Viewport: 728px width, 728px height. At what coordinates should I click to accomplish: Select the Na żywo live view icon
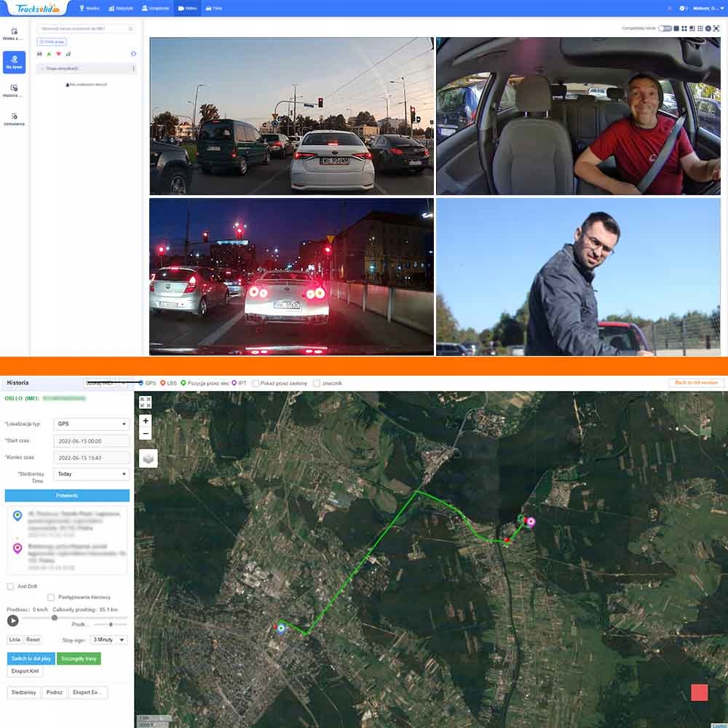point(14,62)
